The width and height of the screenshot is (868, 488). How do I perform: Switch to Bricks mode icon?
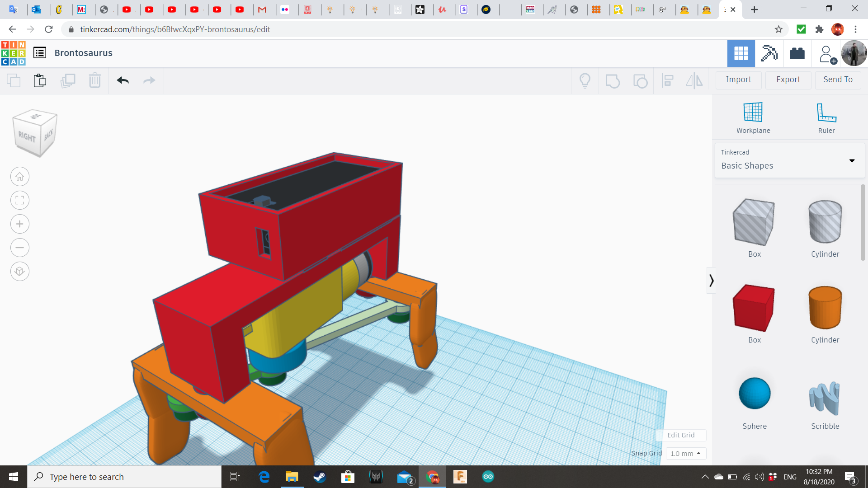(797, 53)
